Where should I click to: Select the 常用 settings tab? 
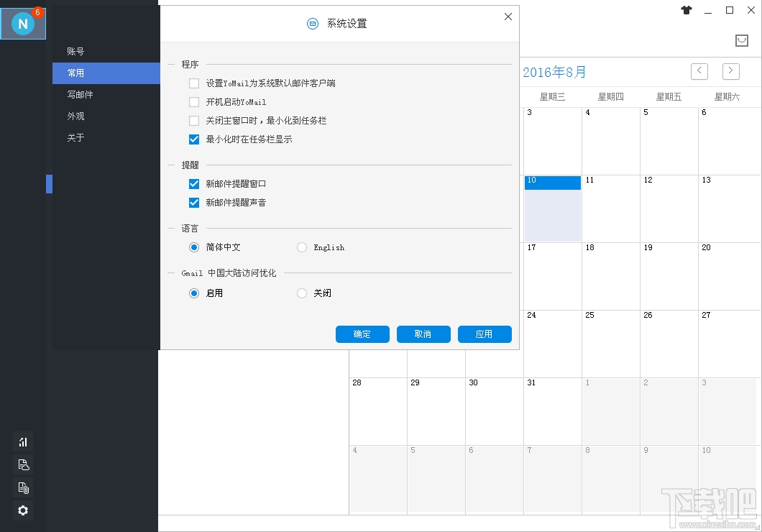click(x=106, y=73)
